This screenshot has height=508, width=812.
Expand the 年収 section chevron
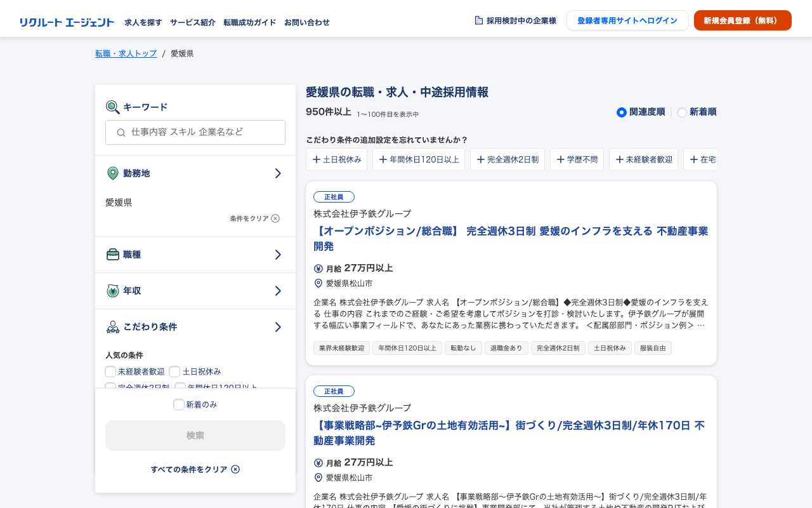(278, 291)
